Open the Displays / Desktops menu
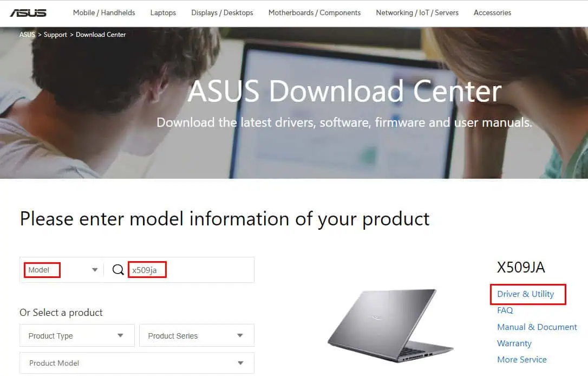The image size is (588, 376). (222, 13)
